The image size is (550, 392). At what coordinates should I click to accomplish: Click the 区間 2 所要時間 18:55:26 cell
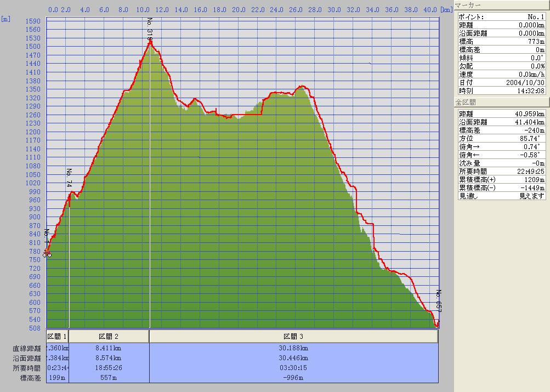109,368
